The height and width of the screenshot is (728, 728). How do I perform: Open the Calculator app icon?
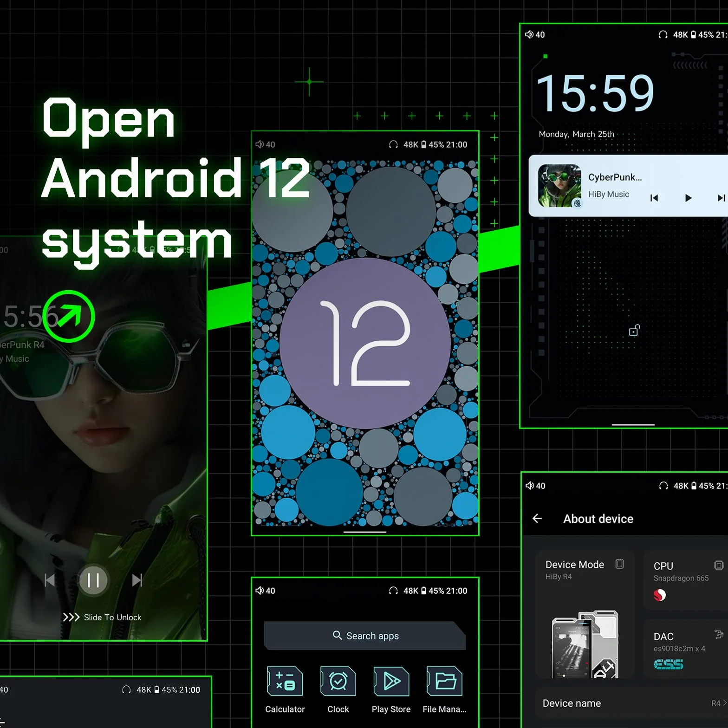pos(285,681)
